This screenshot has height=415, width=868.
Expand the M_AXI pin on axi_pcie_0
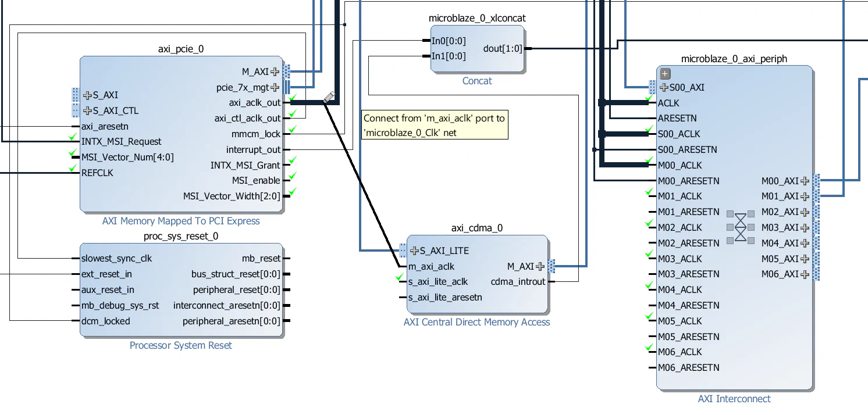[x=274, y=71]
